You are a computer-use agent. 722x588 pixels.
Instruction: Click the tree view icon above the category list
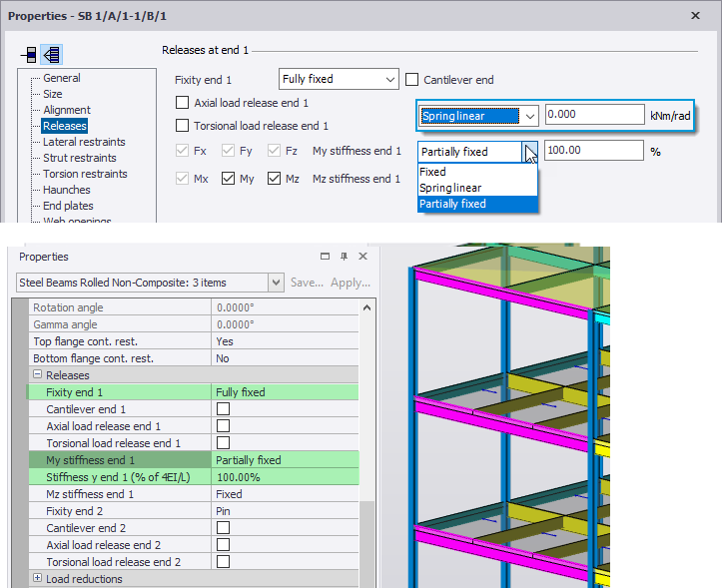[x=51, y=54]
